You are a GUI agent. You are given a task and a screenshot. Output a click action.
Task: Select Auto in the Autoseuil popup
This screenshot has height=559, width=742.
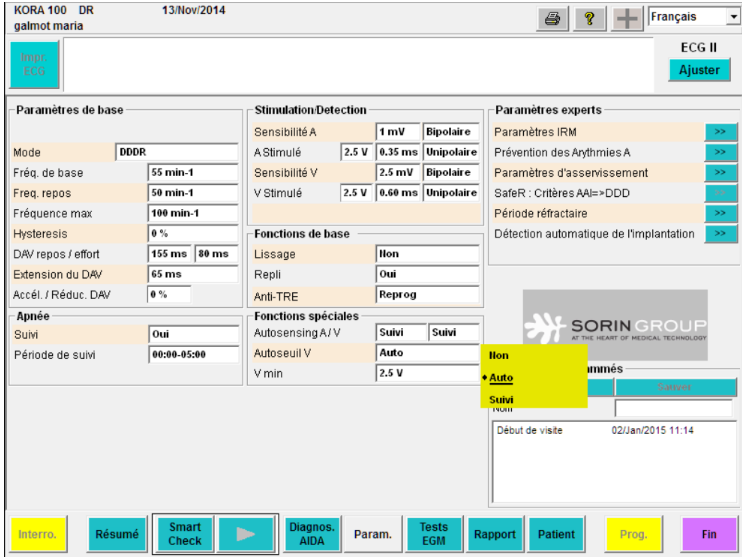[501, 378]
